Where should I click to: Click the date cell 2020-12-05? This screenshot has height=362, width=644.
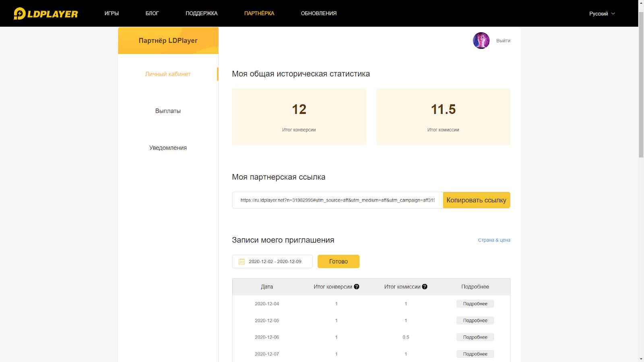point(267,321)
